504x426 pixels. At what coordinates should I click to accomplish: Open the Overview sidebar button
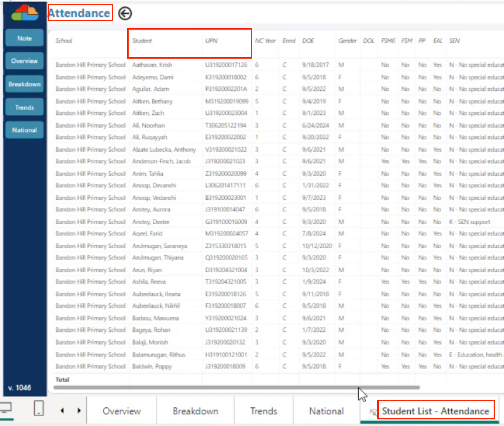24,61
